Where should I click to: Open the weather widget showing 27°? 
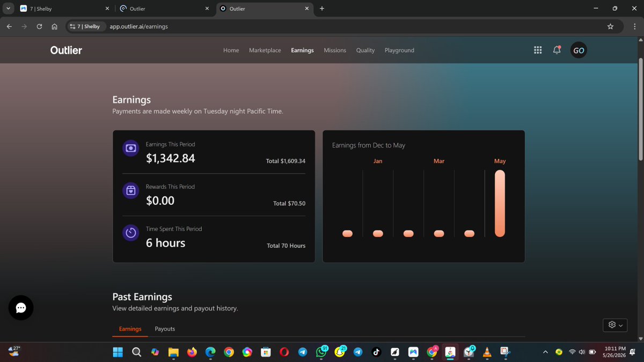pyautogui.click(x=14, y=351)
